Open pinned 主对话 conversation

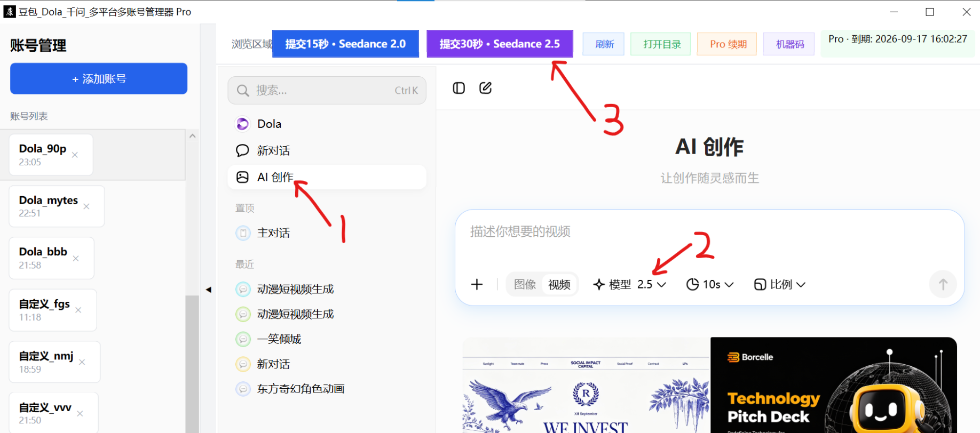point(327,233)
